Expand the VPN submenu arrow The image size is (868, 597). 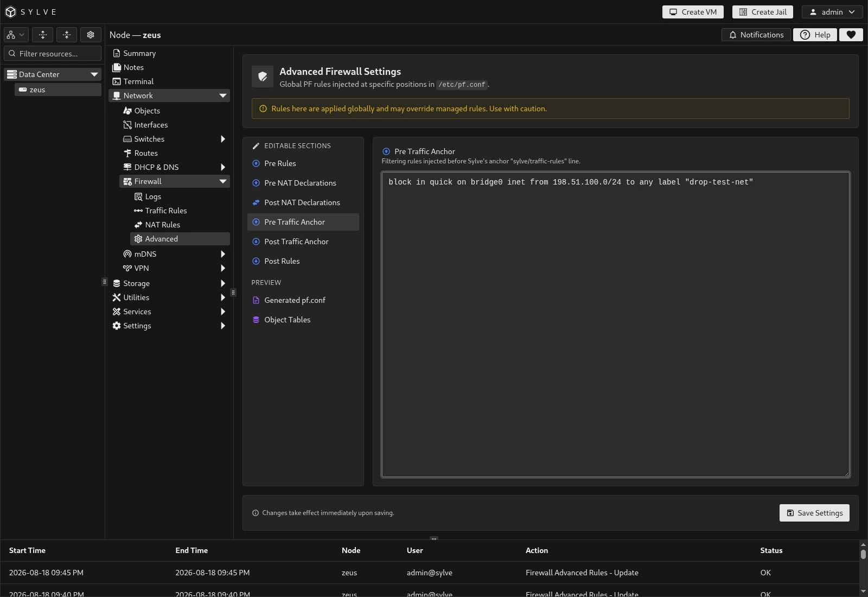click(222, 268)
